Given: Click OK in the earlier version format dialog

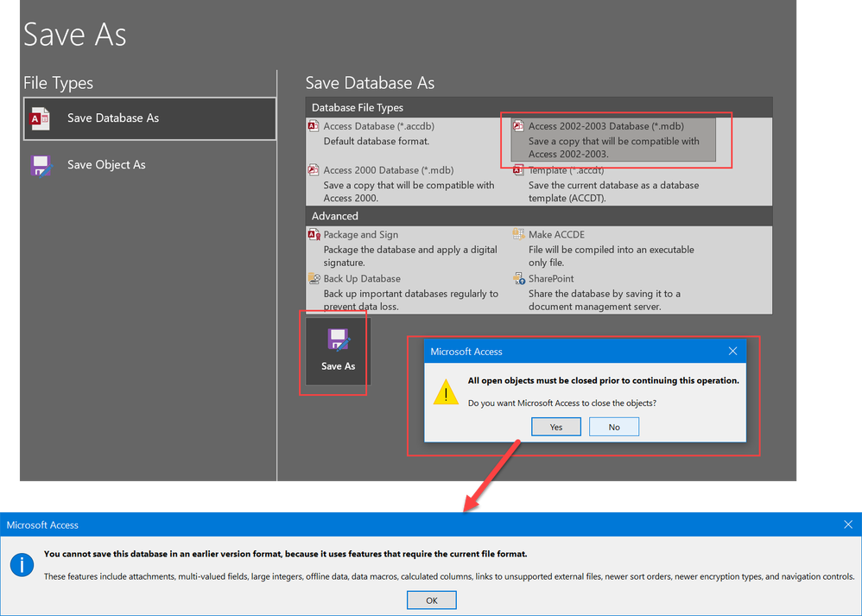Looking at the screenshot, I should pos(432,600).
